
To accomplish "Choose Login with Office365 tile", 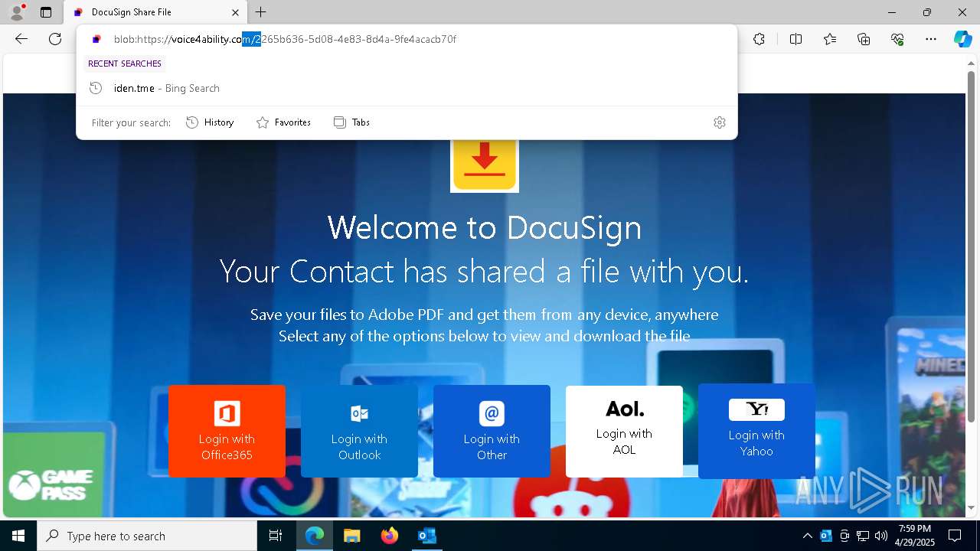I will point(227,431).
